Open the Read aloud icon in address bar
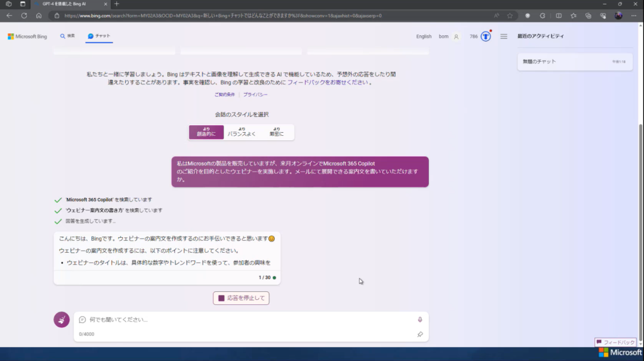This screenshot has width=644, height=361. tap(497, 16)
